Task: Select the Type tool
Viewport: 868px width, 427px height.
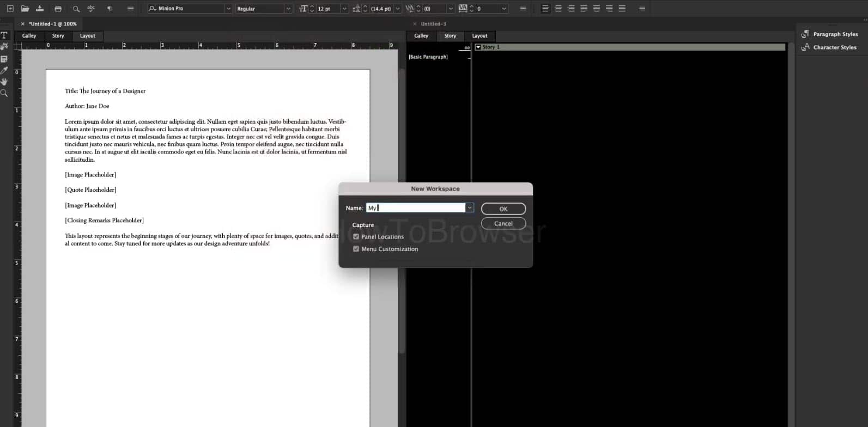Action: pyautogui.click(x=4, y=35)
